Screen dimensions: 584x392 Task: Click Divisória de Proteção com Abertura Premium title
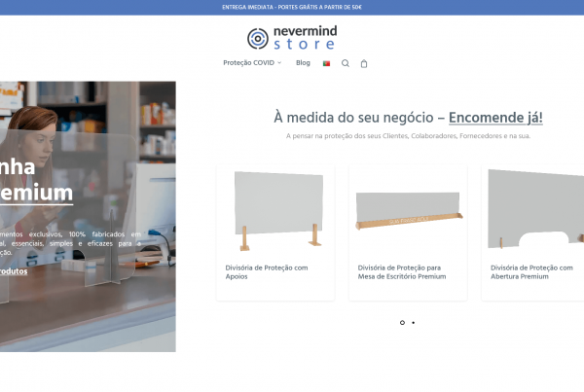tap(530, 271)
